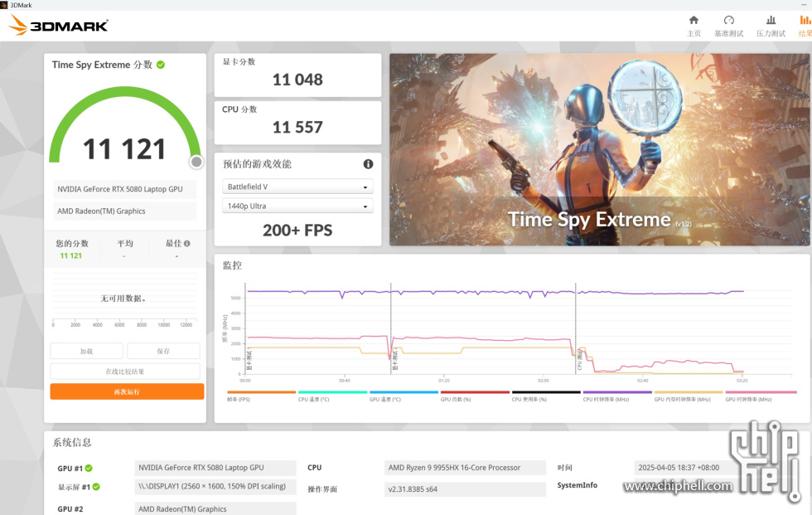The width and height of the screenshot is (812, 515).
Task: Click the orange 再次运行 button
Action: point(127,391)
